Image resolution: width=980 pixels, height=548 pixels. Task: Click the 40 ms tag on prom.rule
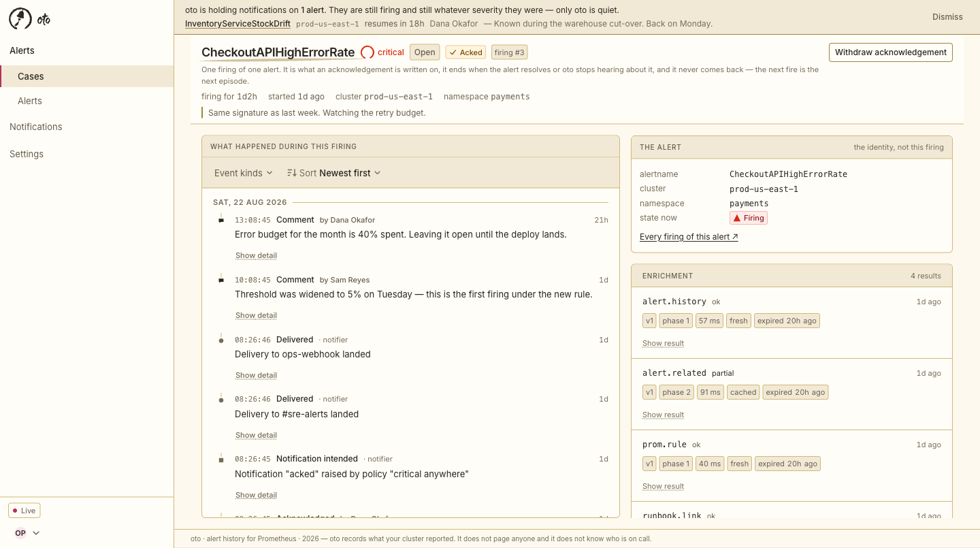pyautogui.click(x=710, y=464)
